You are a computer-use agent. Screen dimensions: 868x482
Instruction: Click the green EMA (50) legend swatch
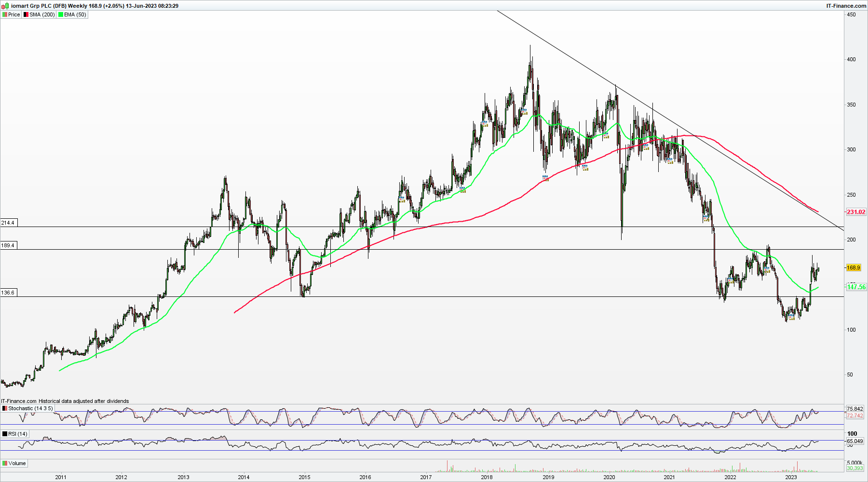pos(61,14)
